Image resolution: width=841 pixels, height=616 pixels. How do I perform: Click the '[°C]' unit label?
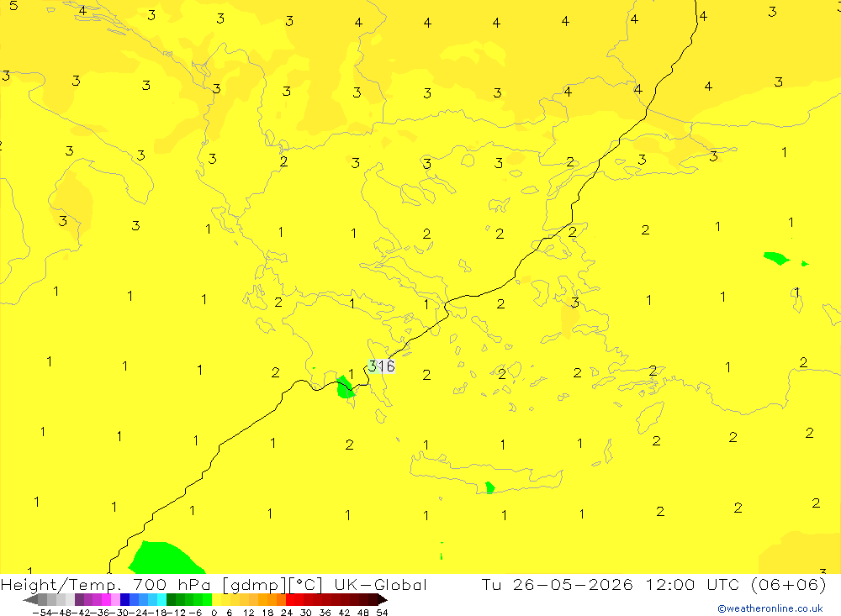306,584
